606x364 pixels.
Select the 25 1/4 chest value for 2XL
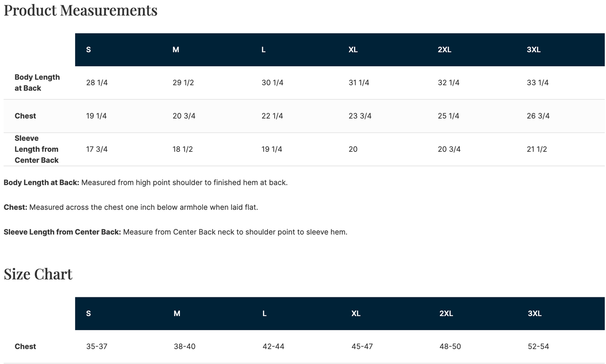[449, 116]
